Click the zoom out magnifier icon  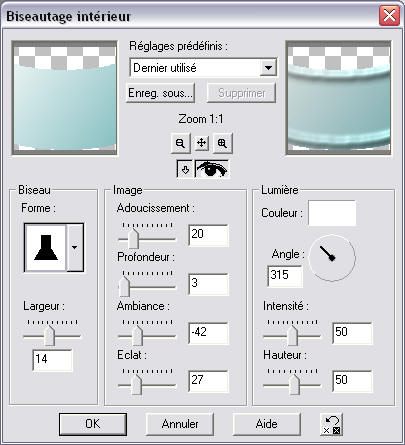coord(180,143)
